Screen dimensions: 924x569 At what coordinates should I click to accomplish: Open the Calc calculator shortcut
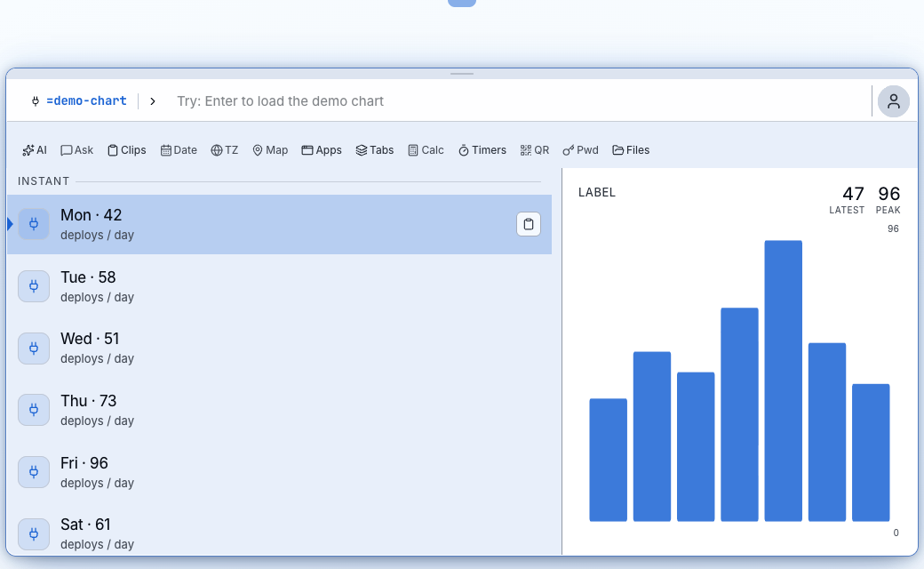(x=426, y=150)
